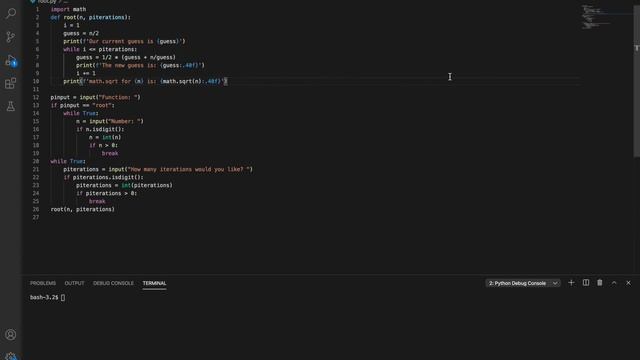Click line number 20 in gutter
Screen dimensions: 640x360
tap(36, 161)
